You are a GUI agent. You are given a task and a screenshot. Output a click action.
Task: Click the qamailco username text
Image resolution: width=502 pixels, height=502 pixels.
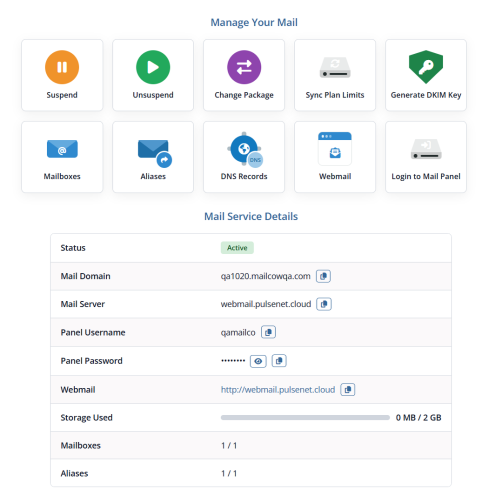coord(238,333)
